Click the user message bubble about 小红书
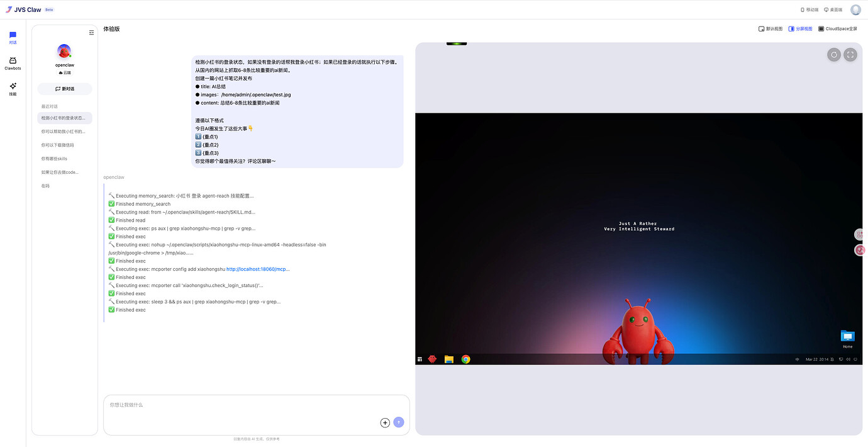This screenshot has height=447, width=868. pyautogui.click(x=297, y=111)
